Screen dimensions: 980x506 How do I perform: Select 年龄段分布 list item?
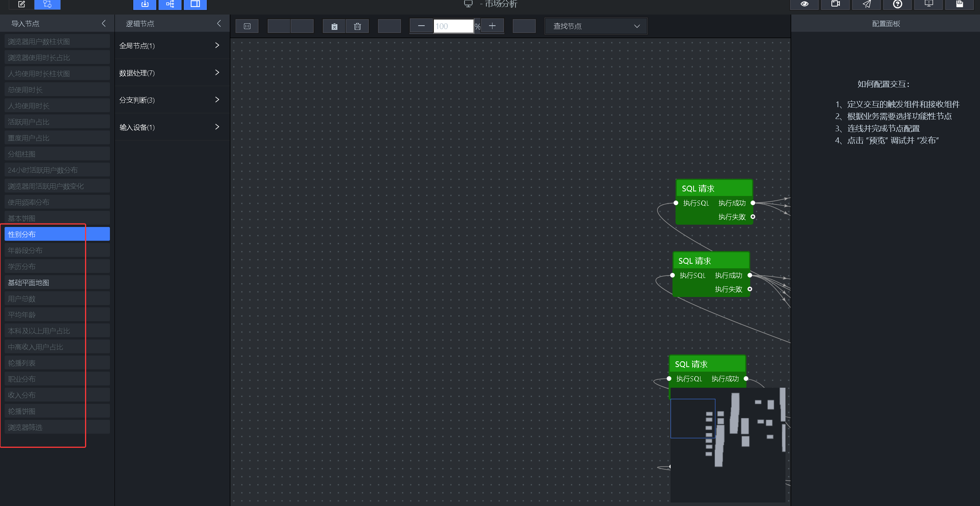point(57,250)
